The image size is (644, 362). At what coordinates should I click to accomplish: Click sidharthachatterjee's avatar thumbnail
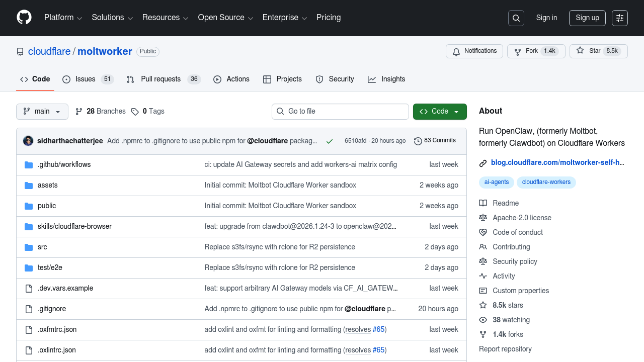coord(28,141)
